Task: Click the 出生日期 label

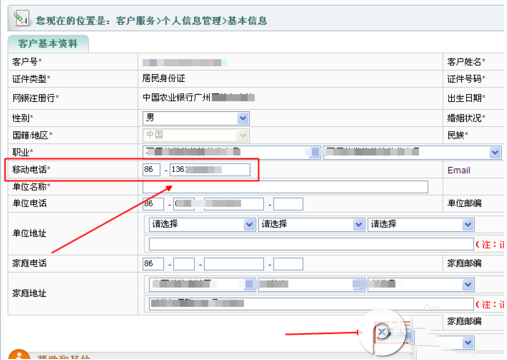Action: click(466, 98)
